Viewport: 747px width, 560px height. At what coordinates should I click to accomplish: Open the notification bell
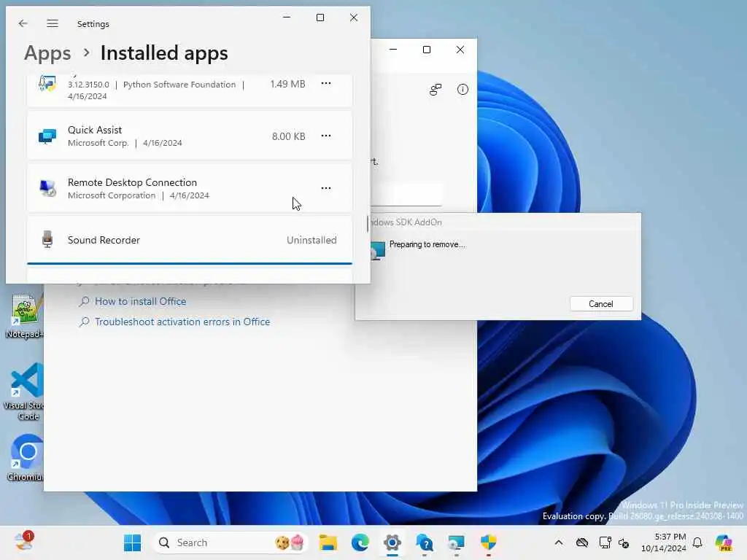coord(697,542)
